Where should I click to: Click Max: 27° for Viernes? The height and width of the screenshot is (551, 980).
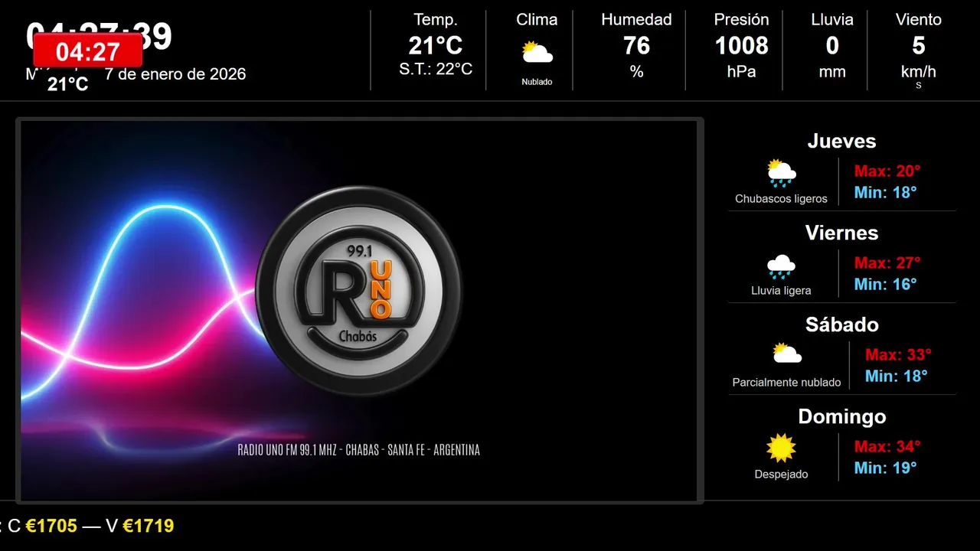tap(887, 262)
